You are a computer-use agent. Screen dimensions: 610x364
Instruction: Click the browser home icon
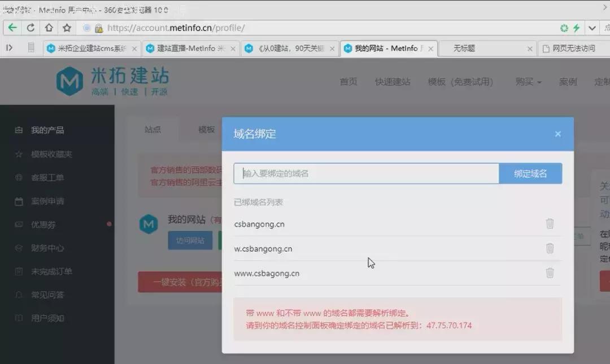(x=48, y=27)
